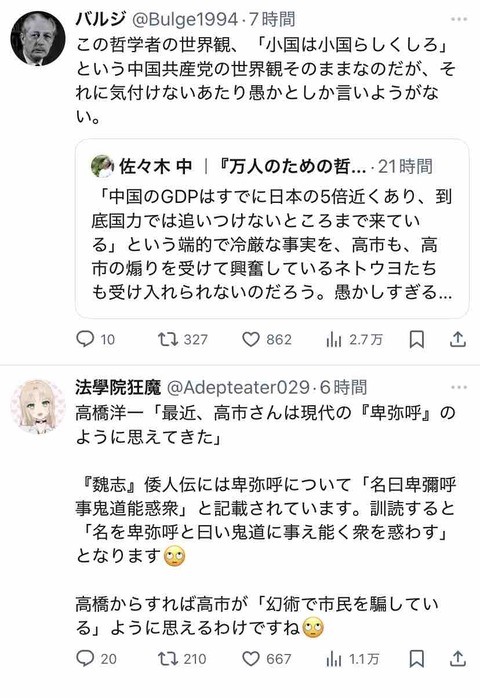The width and height of the screenshot is (480, 698).
Task: View analytics of the 2.7万 views tweet
Action: (354, 340)
